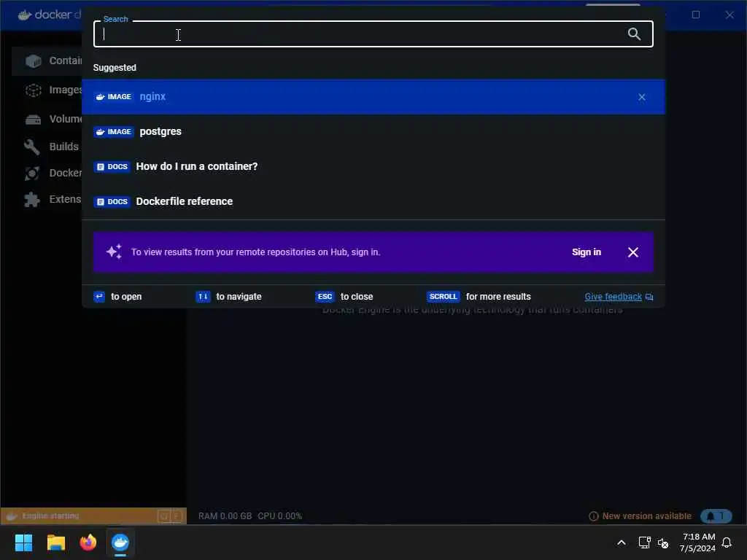This screenshot has width=747, height=560.
Task: Click the Docker Desktop taskbar icon
Action: [x=120, y=542]
